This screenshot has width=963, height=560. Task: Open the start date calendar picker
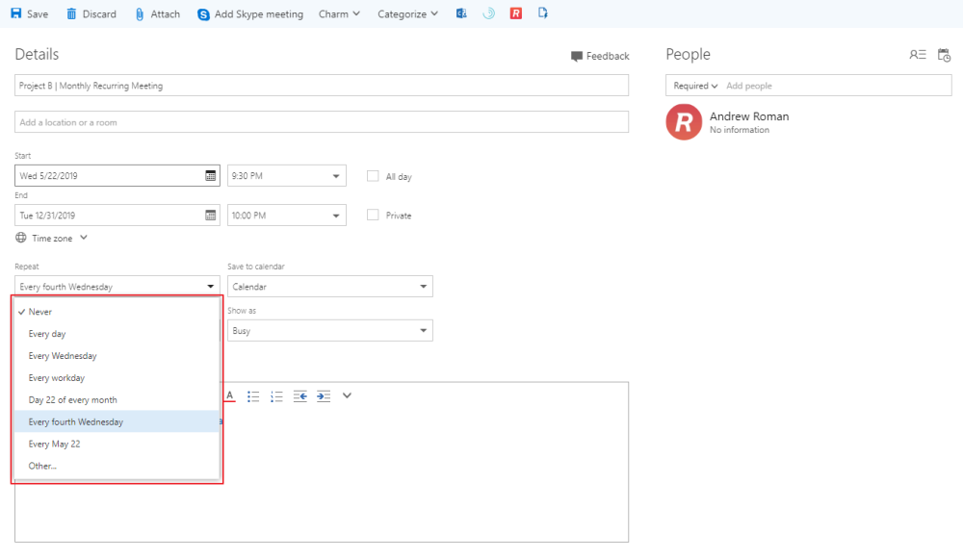point(210,176)
